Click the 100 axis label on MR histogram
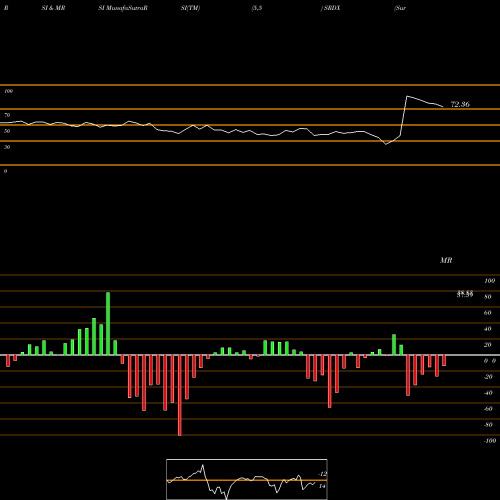 click(489, 281)
